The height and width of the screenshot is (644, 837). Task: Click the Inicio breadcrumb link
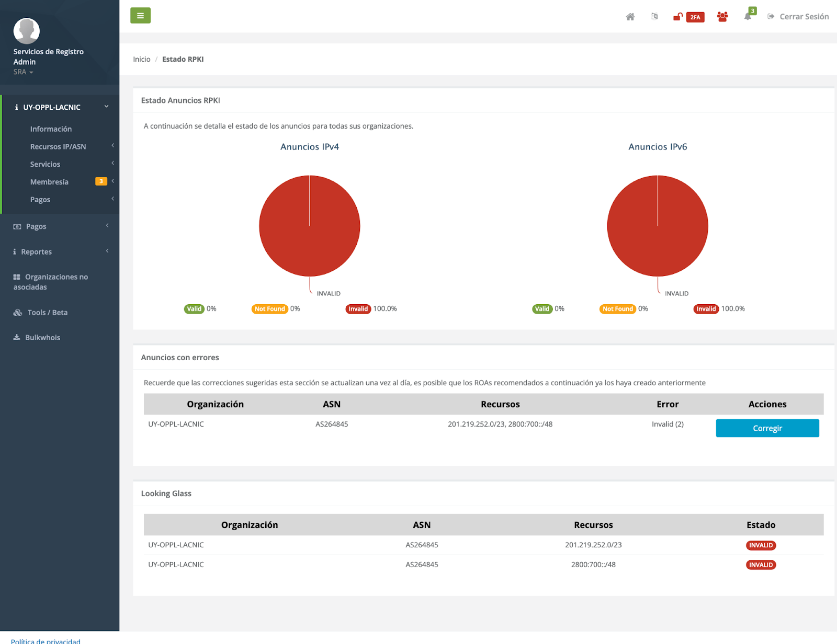coord(141,60)
